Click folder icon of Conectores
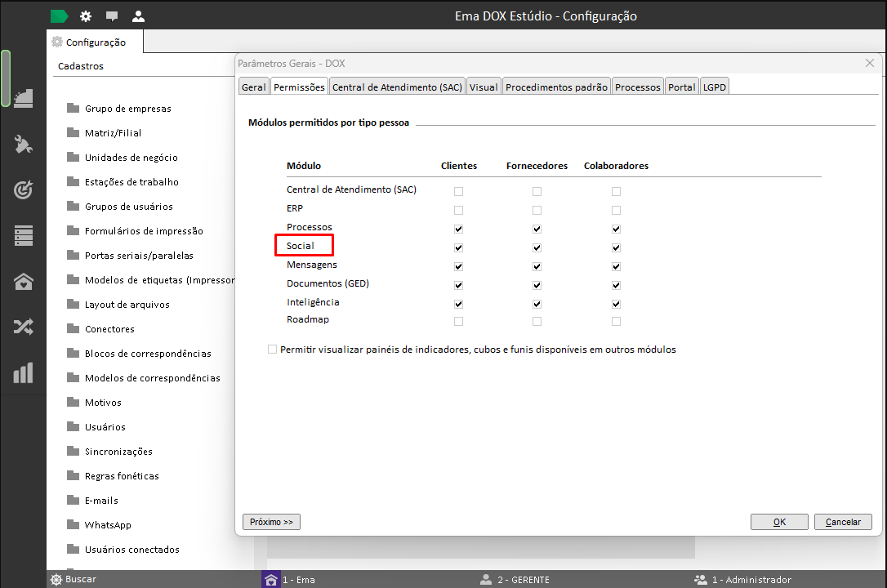Viewport: 887px width, 588px height. click(73, 328)
